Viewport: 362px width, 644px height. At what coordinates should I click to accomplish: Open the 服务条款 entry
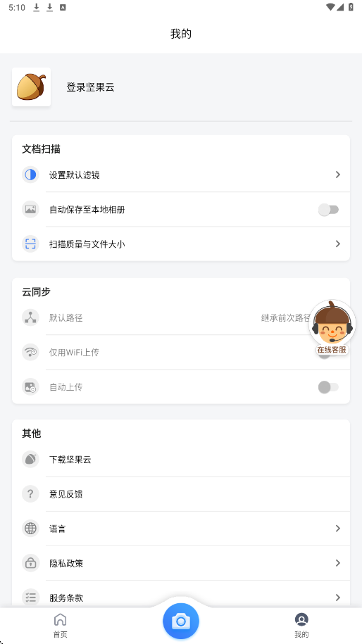point(181,598)
